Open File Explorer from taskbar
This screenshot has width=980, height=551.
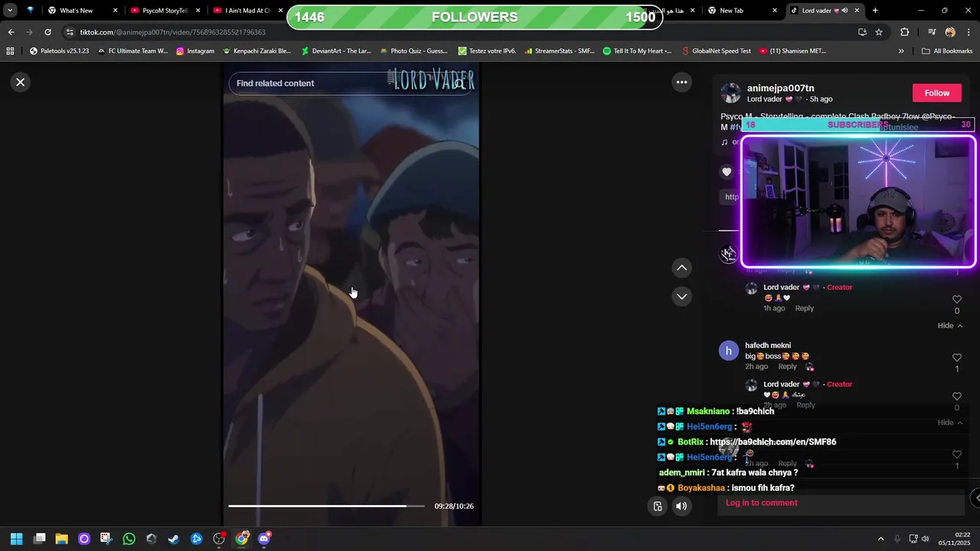click(62, 539)
